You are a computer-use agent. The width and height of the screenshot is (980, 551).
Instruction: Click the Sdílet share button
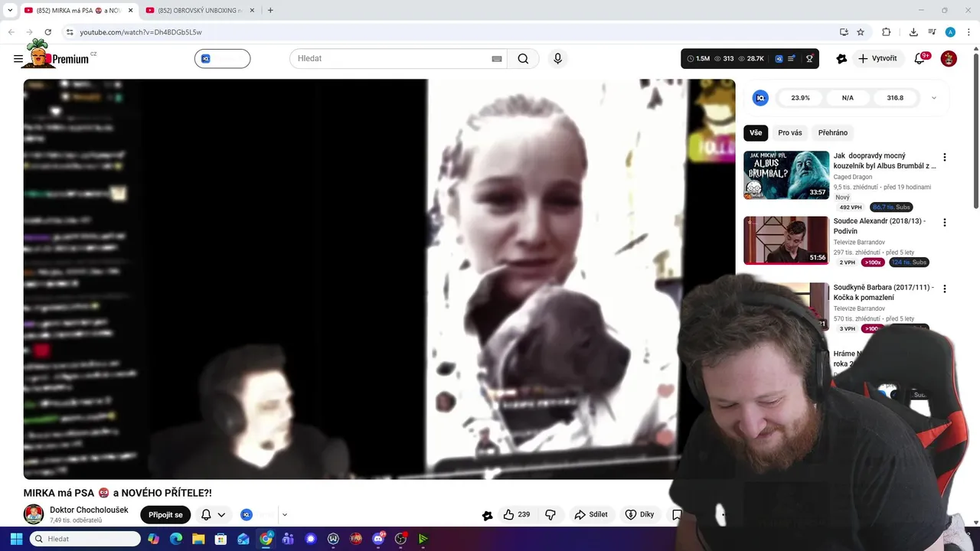pyautogui.click(x=591, y=515)
